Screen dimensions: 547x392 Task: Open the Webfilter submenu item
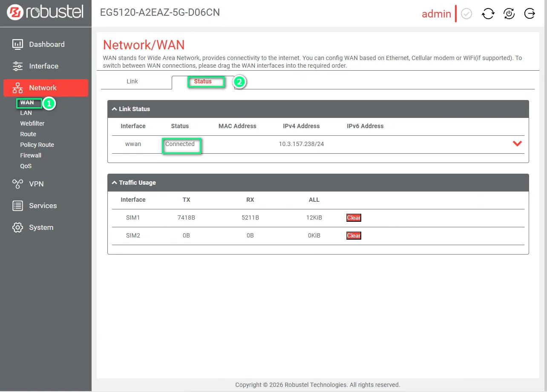tap(32, 123)
